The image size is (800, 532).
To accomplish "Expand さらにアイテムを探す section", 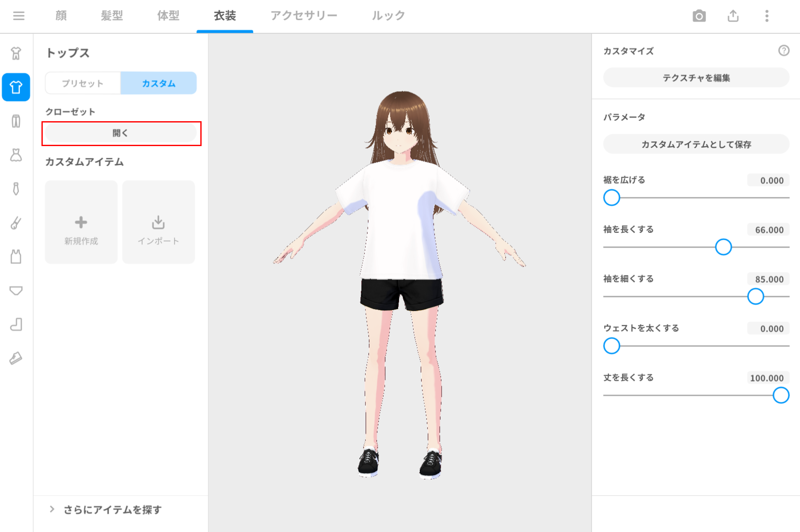I will click(x=112, y=510).
